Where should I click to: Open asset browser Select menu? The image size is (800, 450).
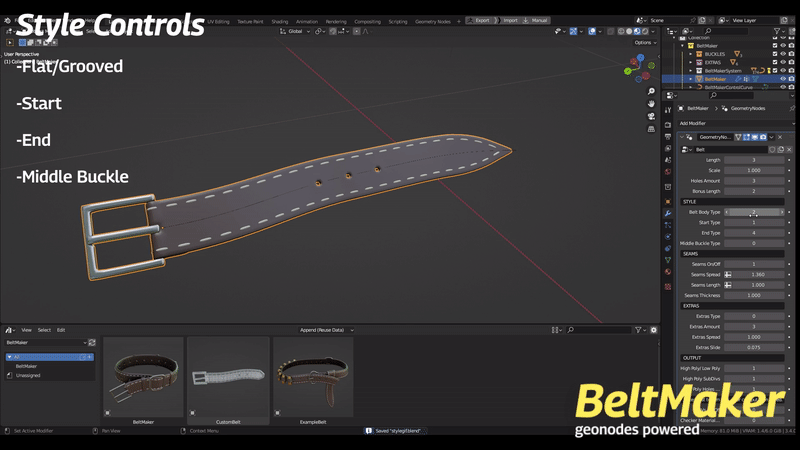44,330
